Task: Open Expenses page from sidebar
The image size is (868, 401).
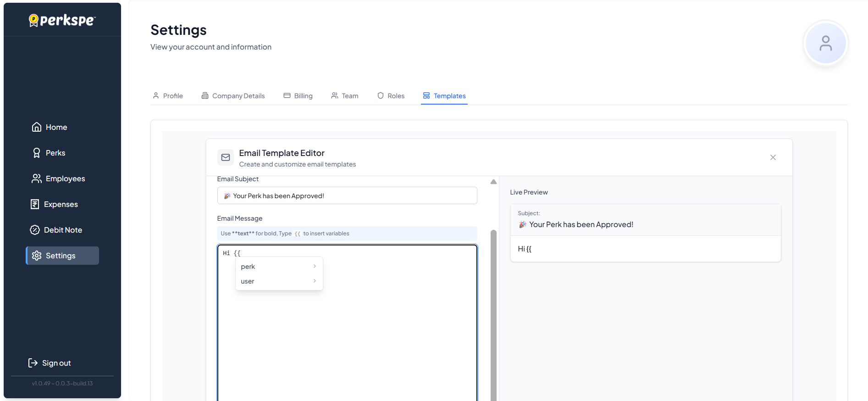Action: pos(62,204)
